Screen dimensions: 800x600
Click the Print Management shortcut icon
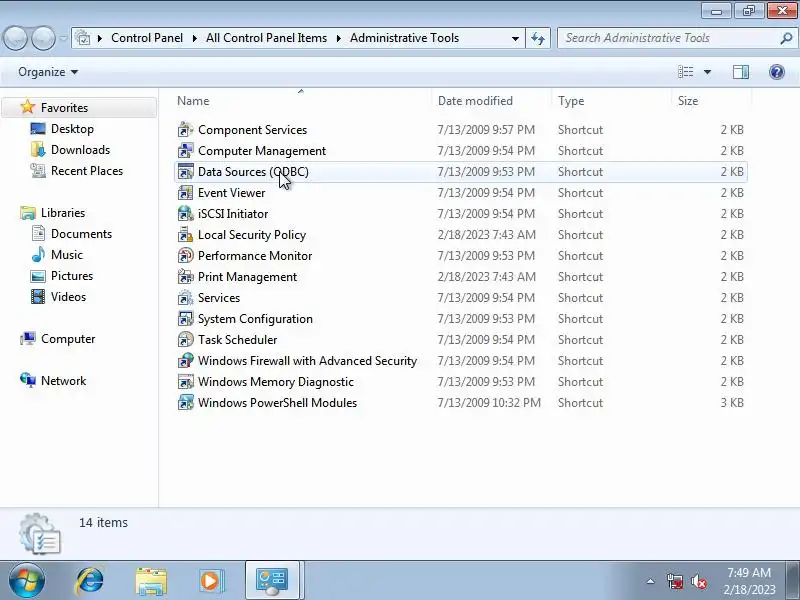pyautogui.click(x=185, y=276)
